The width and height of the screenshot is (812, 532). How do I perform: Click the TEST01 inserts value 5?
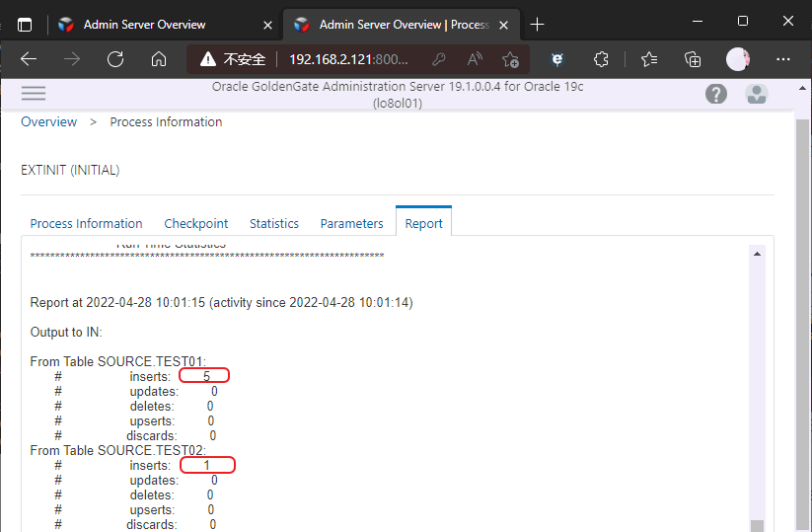point(206,376)
